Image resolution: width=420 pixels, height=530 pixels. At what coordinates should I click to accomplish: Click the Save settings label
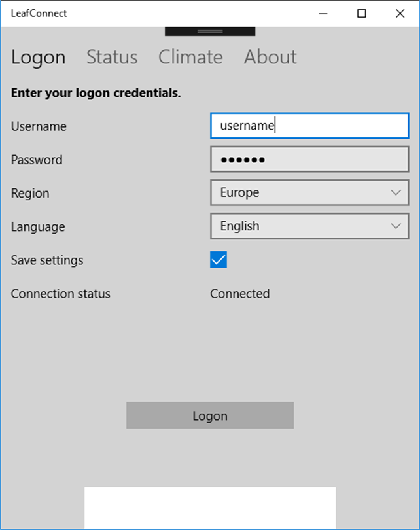click(x=47, y=260)
